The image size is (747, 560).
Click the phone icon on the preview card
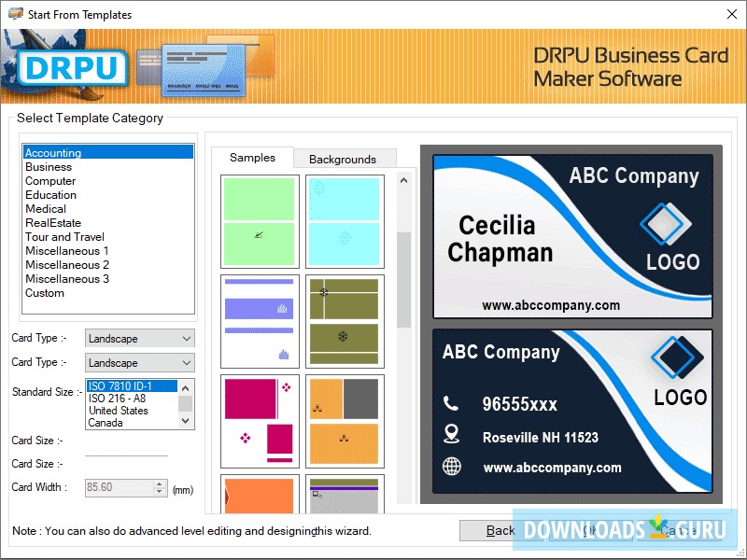coord(450,405)
